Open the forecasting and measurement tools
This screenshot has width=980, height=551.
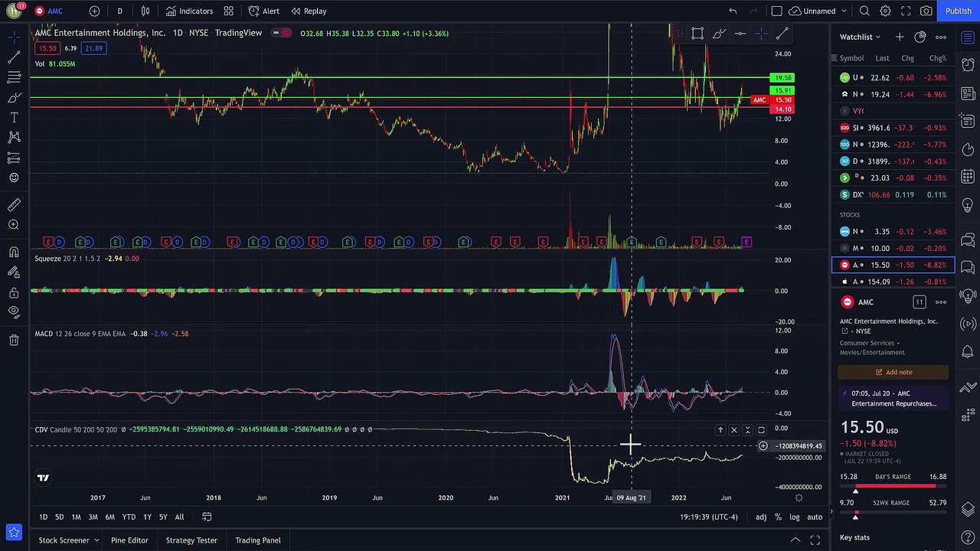(x=14, y=158)
